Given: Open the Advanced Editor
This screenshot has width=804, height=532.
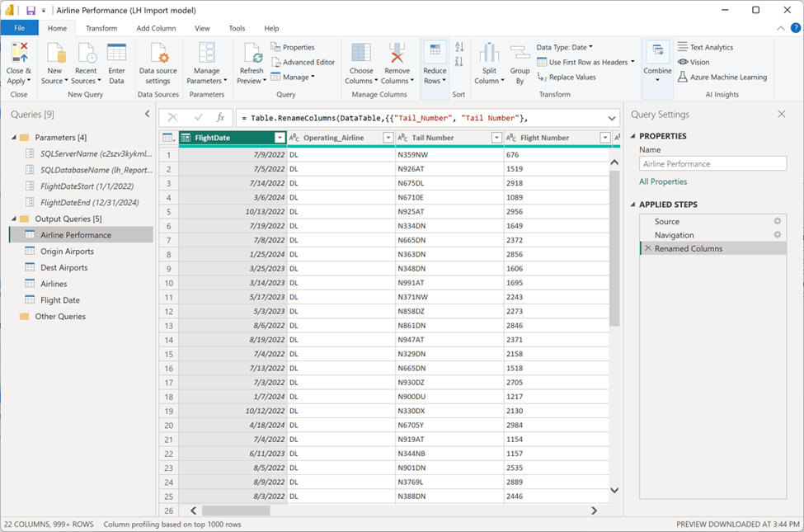Looking at the screenshot, I should click(303, 62).
